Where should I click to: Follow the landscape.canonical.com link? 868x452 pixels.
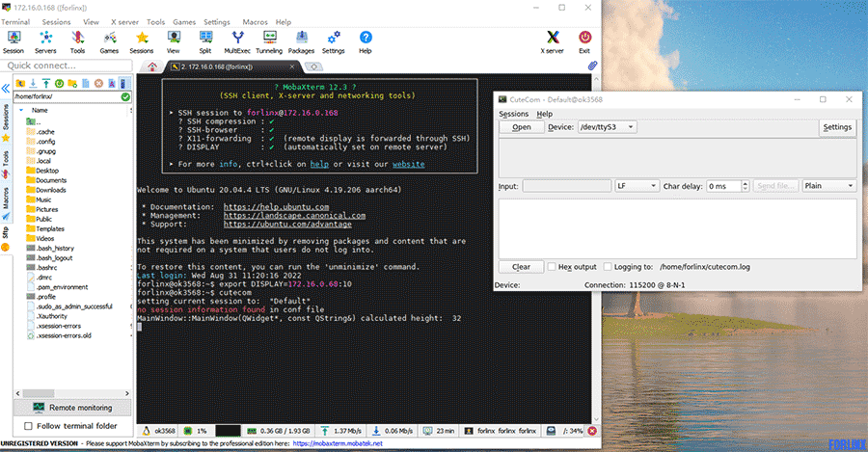coord(294,216)
